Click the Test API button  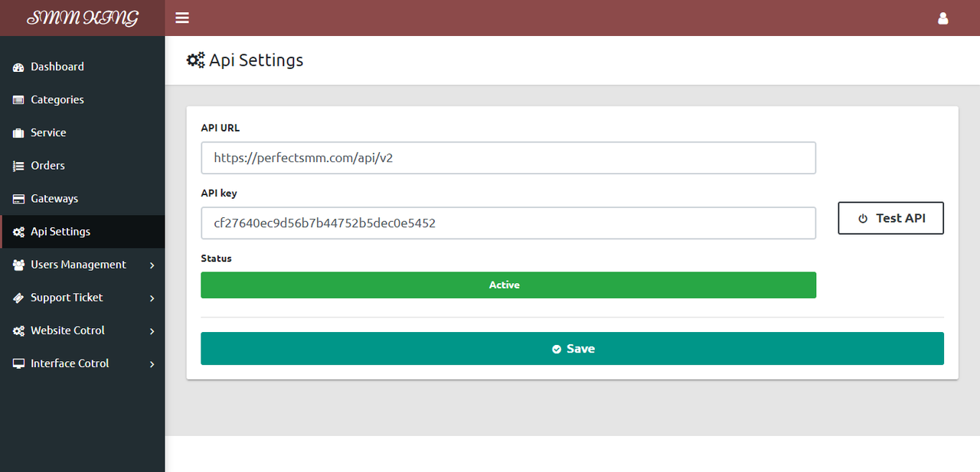(891, 218)
